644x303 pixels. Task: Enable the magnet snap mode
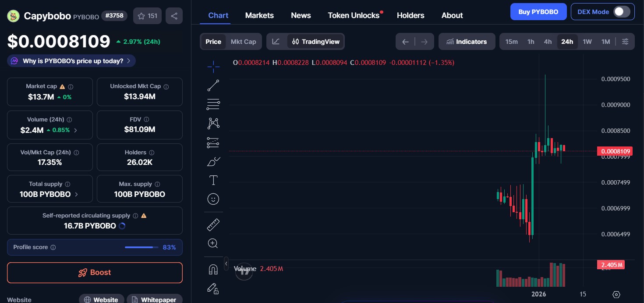[x=213, y=269]
